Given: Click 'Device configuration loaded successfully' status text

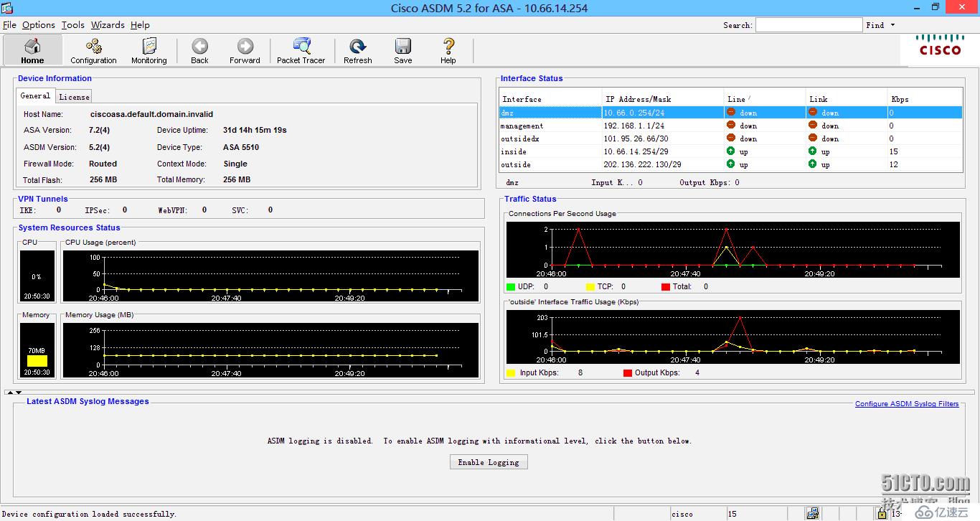Looking at the screenshot, I should [x=90, y=514].
